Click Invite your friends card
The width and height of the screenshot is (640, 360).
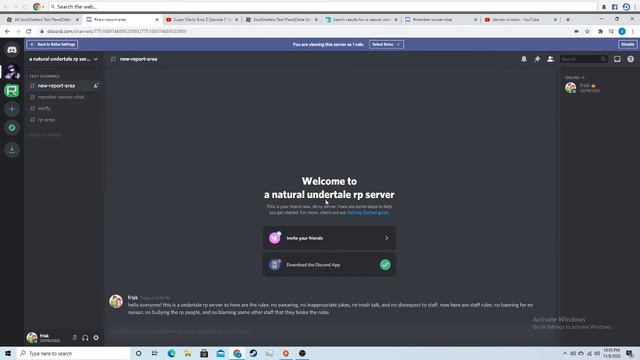coord(329,238)
